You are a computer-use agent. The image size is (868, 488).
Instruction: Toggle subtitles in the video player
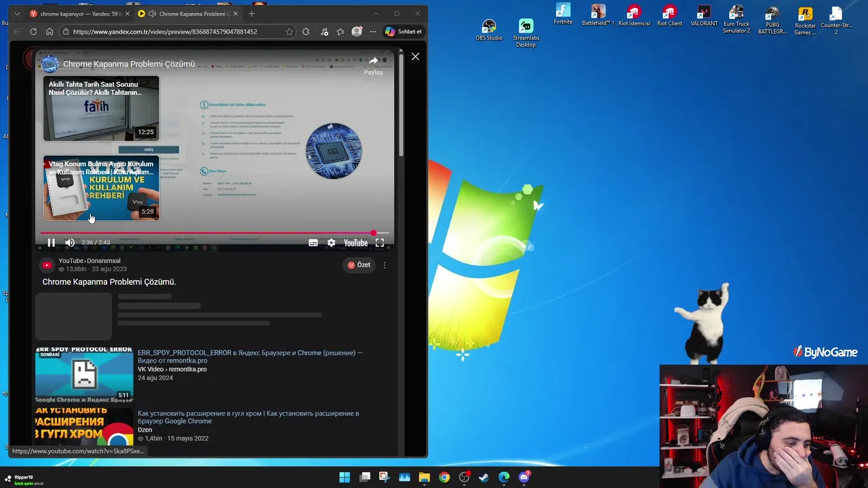tap(313, 243)
